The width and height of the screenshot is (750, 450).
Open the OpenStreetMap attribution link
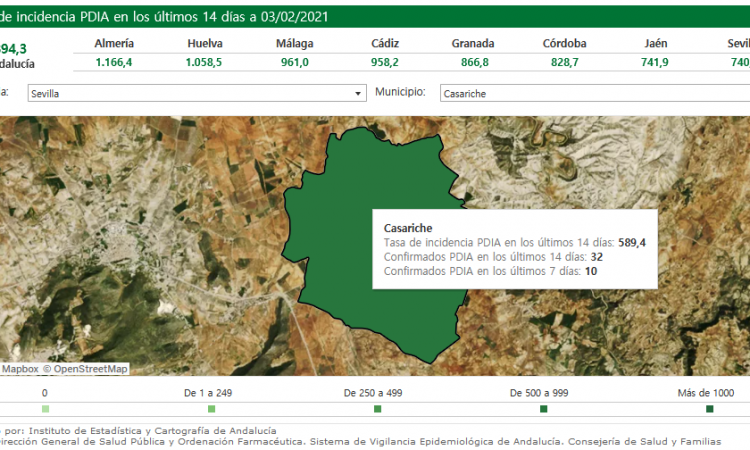pos(89,369)
